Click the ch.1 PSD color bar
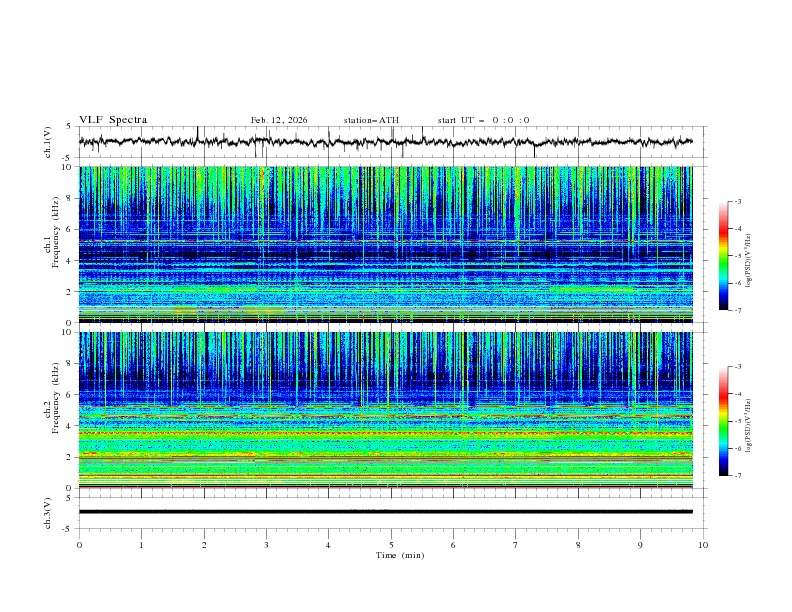Image resolution: width=792 pixels, height=612 pixels. point(724,256)
